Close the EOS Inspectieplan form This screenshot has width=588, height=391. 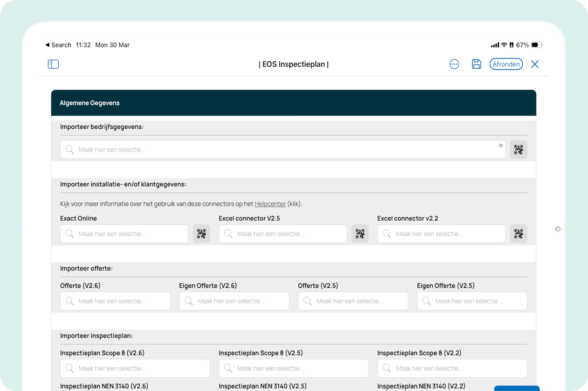coord(535,64)
